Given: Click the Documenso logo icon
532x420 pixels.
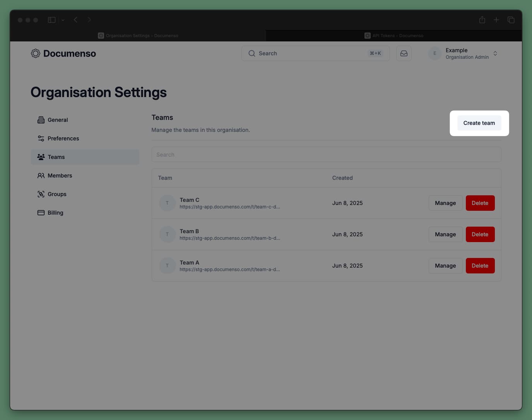Looking at the screenshot, I should (x=35, y=53).
